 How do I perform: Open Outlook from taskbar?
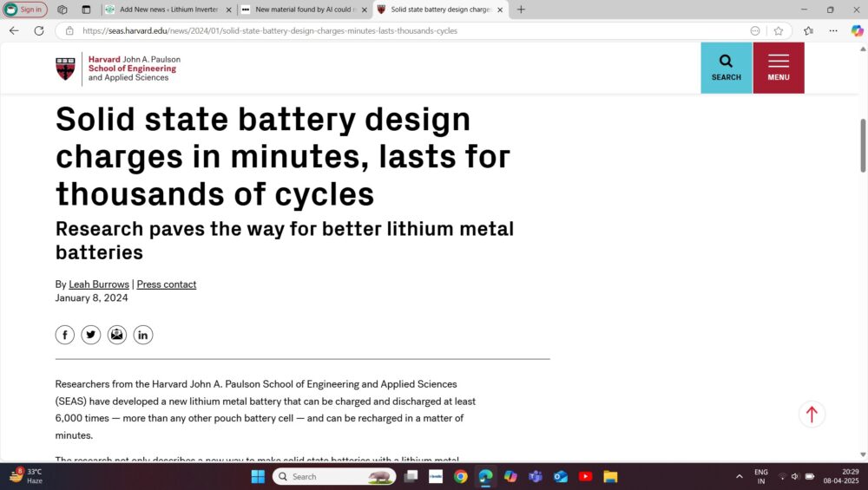coord(560,476)
